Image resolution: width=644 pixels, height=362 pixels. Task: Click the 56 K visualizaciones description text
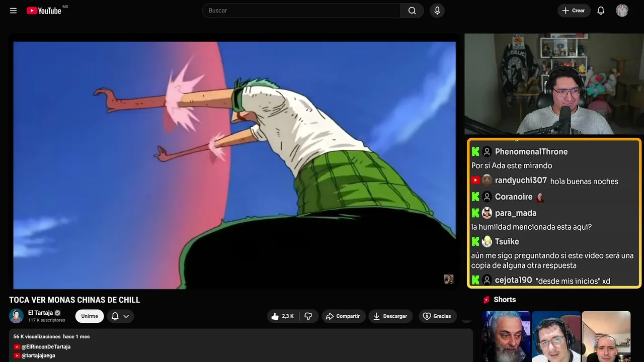pos(37,336)
